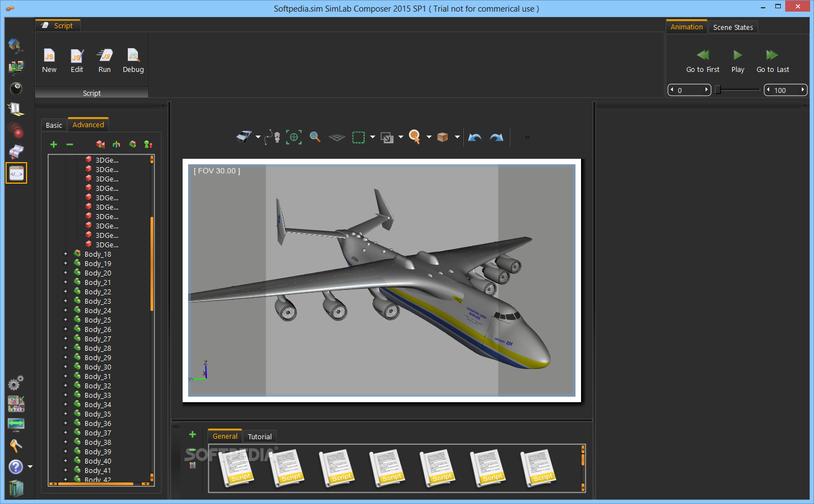The height and width of the screenshot is (504, 814).
Task: Open dropdown next to brown box icon
Action: tap(457, 137)
